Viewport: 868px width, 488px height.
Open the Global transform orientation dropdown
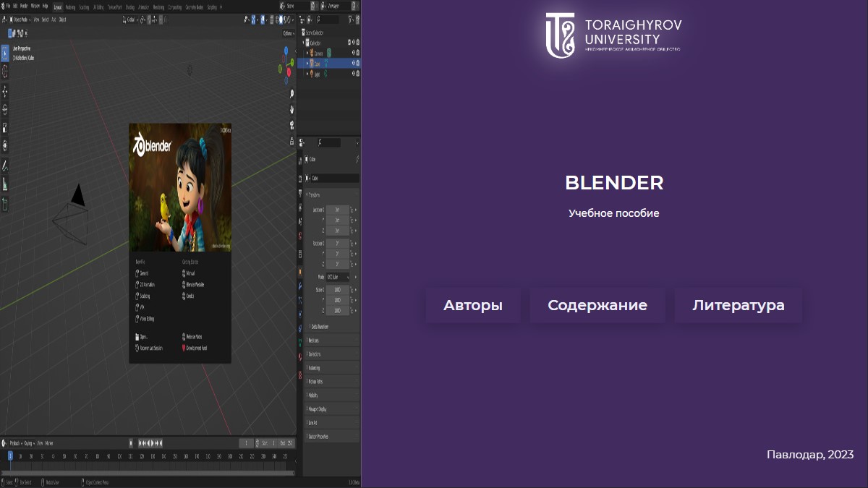click(132, 21)
